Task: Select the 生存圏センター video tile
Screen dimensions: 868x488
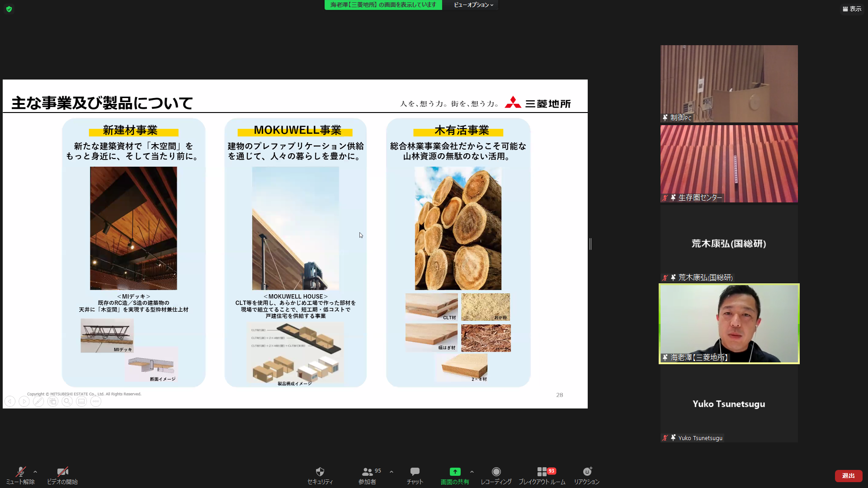Action: pyautogui.click(x=729, y=164)
